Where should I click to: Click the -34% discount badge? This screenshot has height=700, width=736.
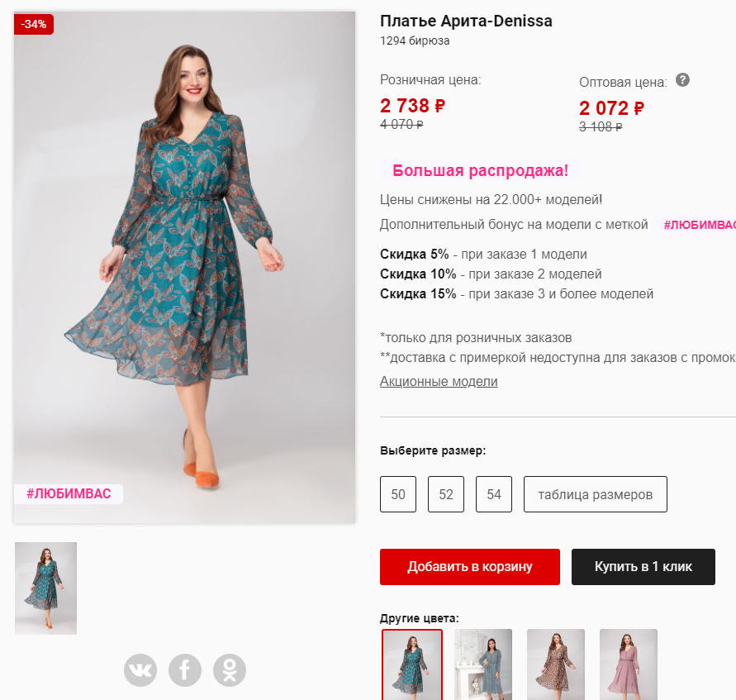point(34,24)
